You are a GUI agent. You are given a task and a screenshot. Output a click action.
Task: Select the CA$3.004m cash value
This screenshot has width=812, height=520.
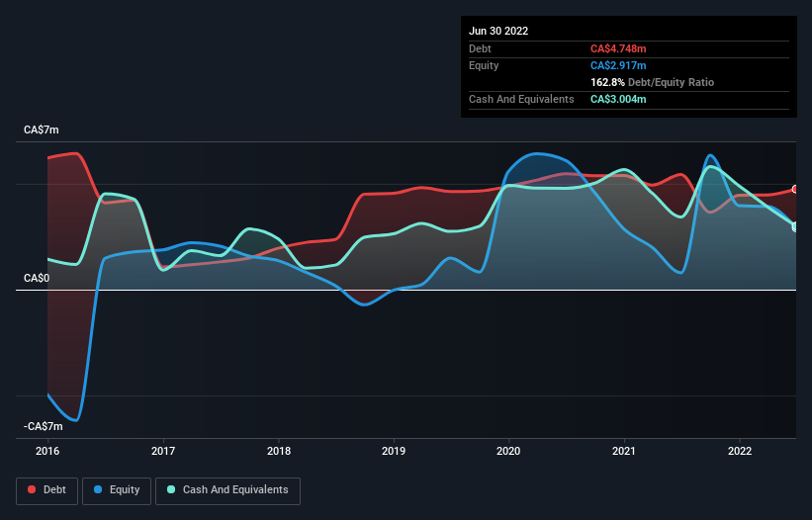618,99
